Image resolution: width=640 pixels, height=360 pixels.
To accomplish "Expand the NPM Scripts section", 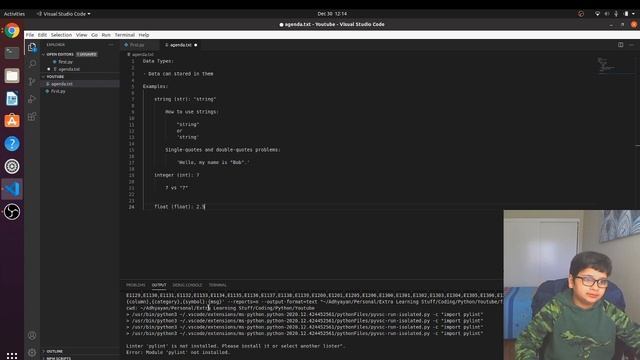I will (59, 358).
